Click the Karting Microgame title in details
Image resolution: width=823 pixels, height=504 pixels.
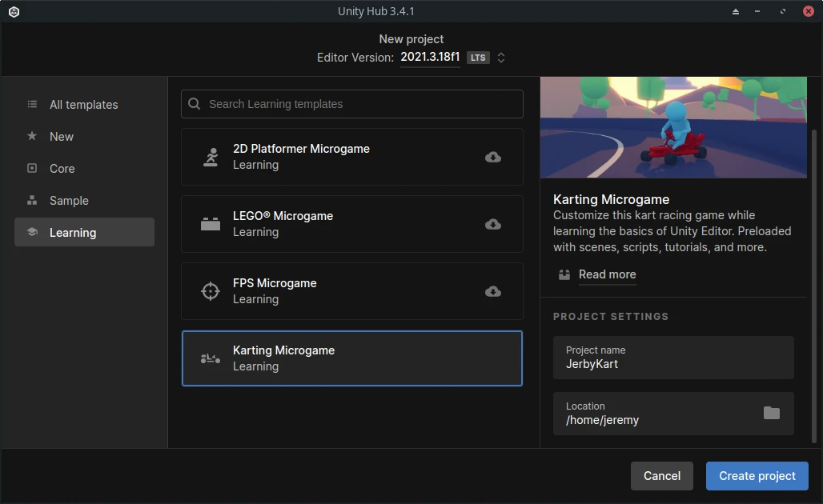(611, 199)
